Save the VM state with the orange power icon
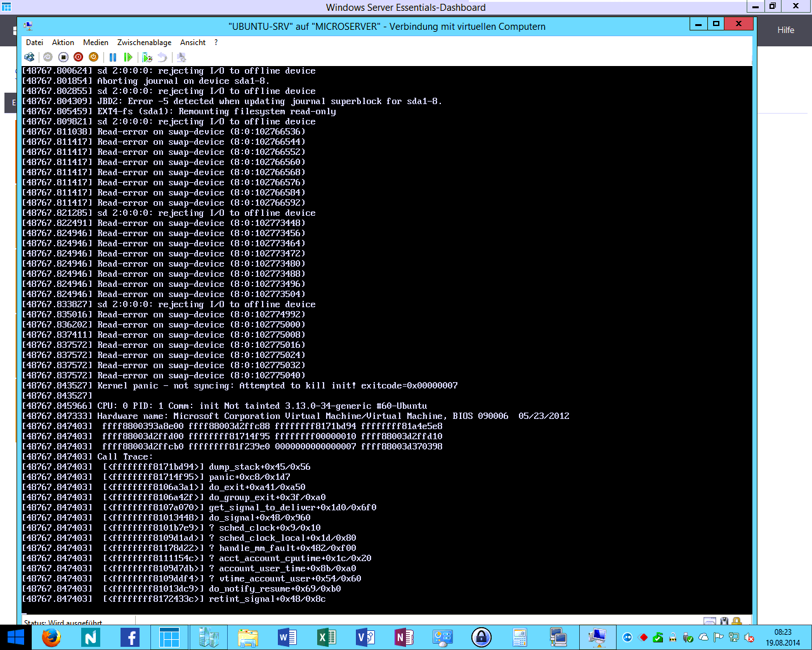 [93, 57]
